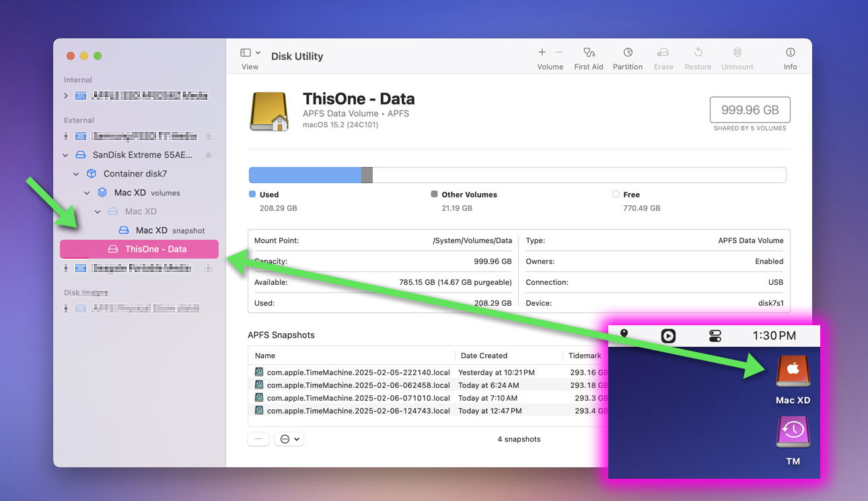This screenshot has width=868, height=501.
Task: Click the 'Yesterday at 10:21 PM' date cell
Action: (x=497, y=372)
